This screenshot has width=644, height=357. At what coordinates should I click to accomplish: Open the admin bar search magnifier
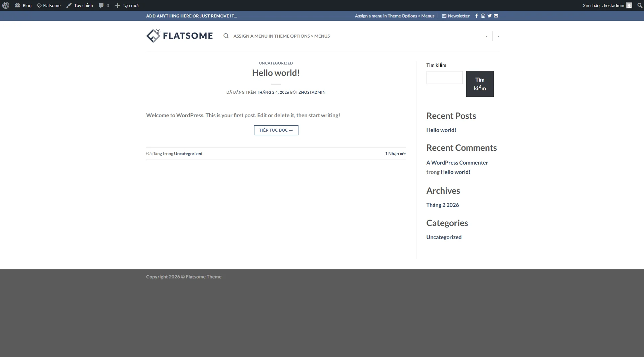[x=640, y=5]
